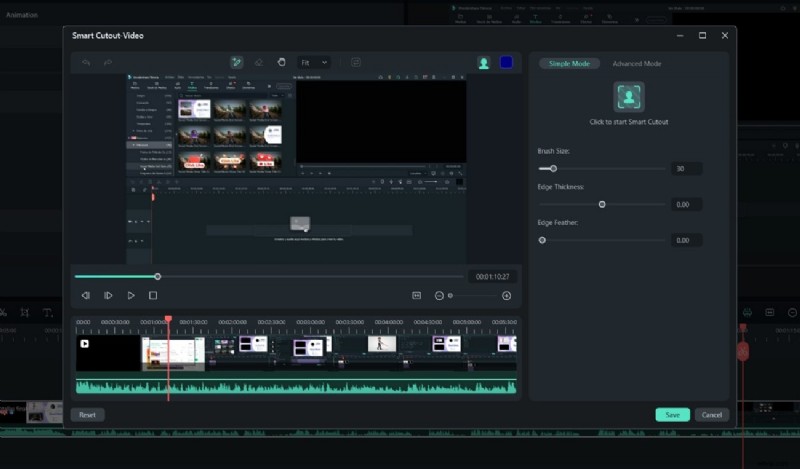Play the preview video
Viewport: 800px width, 469px height.
pyautogui.click(x=131, y=295)
